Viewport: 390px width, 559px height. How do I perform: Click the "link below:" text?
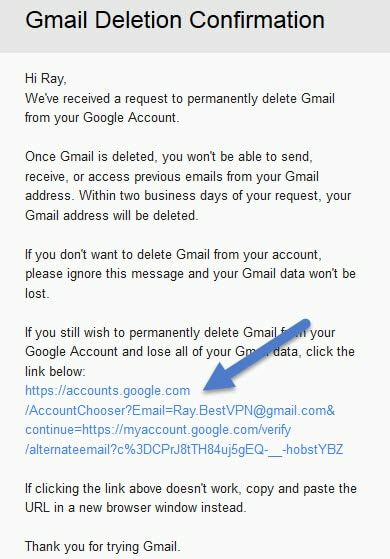click(x=55, y=371)
